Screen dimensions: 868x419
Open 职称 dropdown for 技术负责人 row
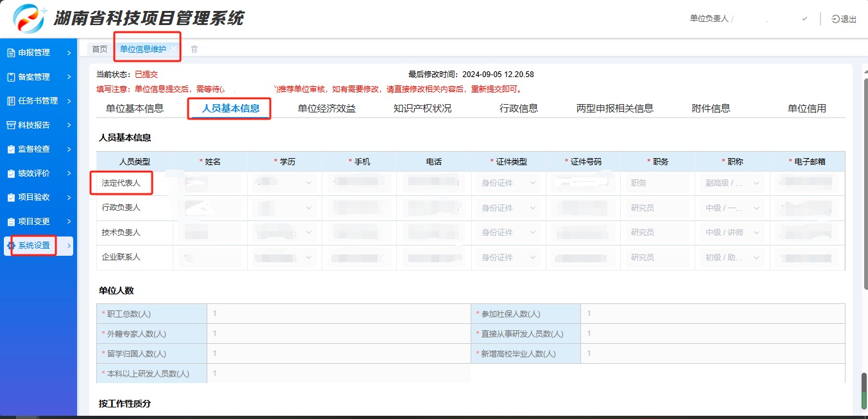[x=732, y=233]
